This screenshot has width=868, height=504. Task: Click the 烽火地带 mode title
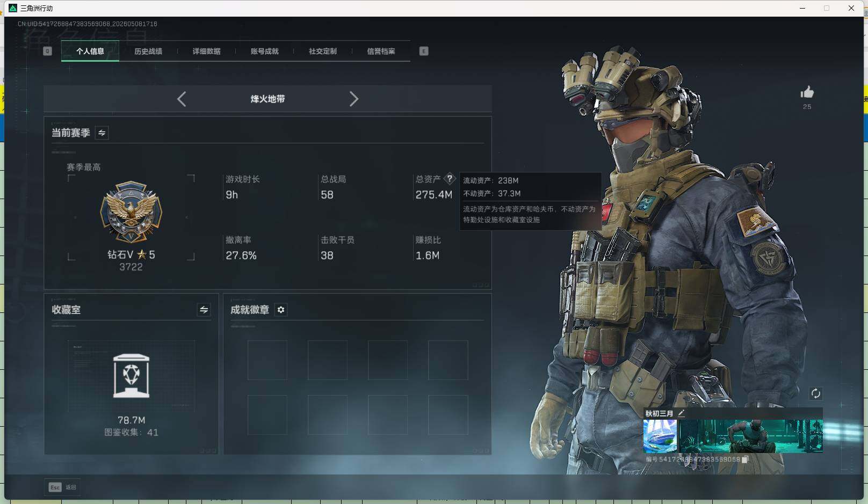click(267, 99)
